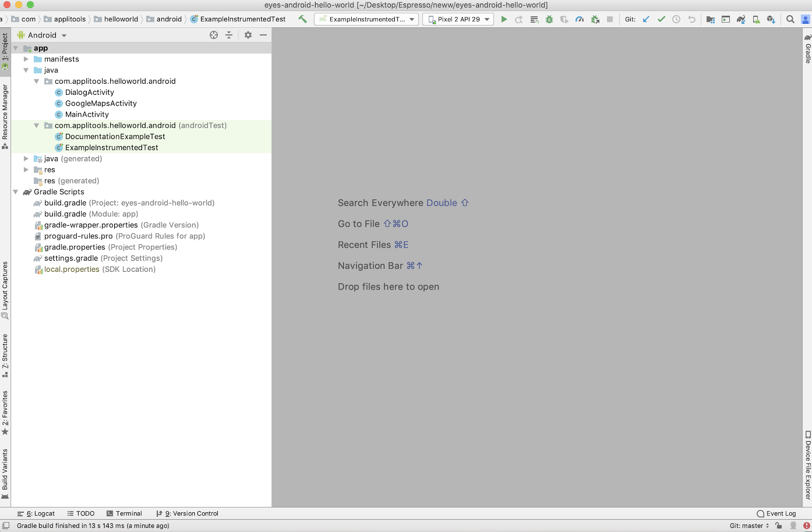
Task: Start debugging with the bug icon
Action: point(549,19)
